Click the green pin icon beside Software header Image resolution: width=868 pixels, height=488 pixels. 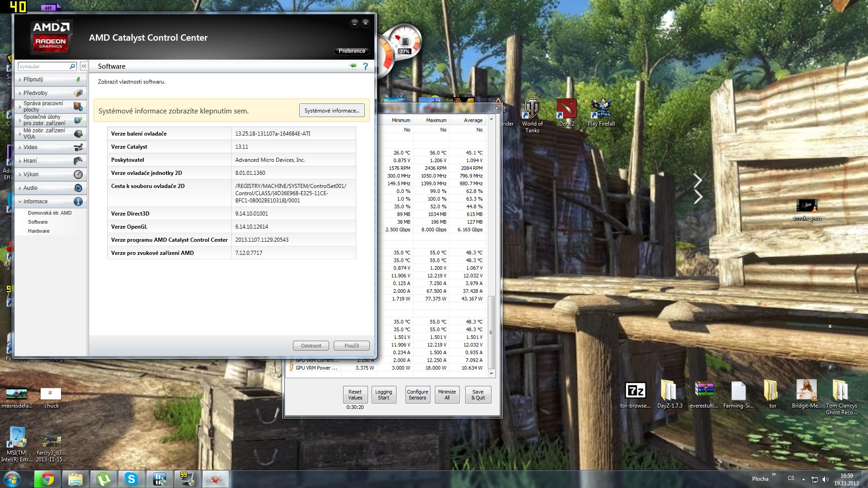[353, 66]
